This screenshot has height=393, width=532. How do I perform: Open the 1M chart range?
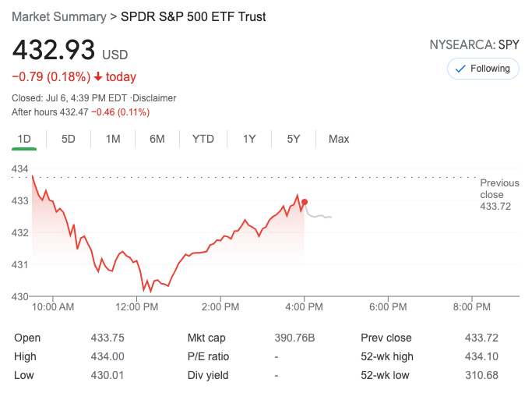pyautogui.click(x=113, y=139)
